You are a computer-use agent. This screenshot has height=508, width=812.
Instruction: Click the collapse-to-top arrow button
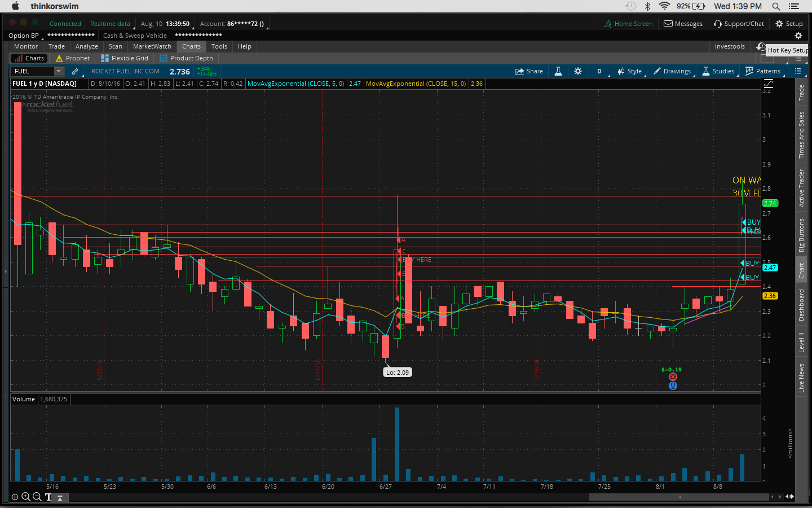point(60,497)
